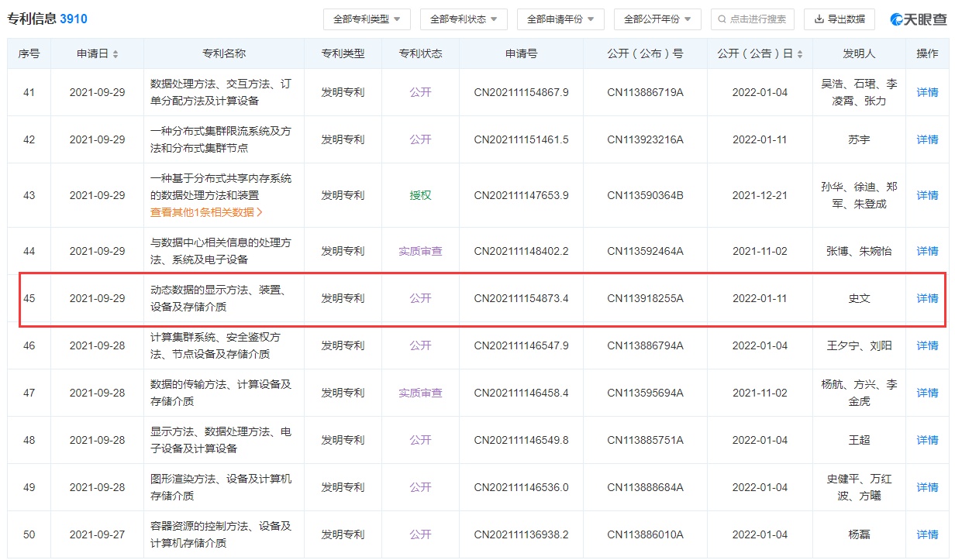Open 全部专利类型 filter dropdown
Image resolution: width=955 pixels, height=560 pixels.
(x=366, y=19)
